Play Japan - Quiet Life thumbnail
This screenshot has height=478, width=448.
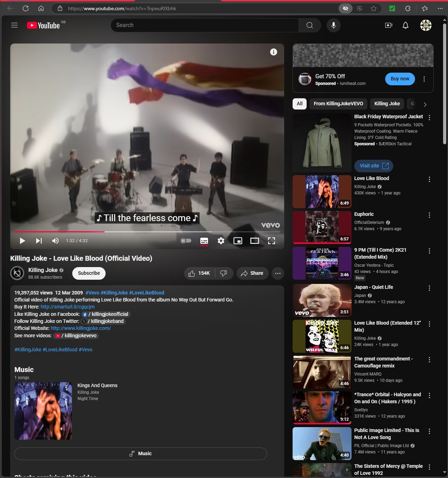322,300
